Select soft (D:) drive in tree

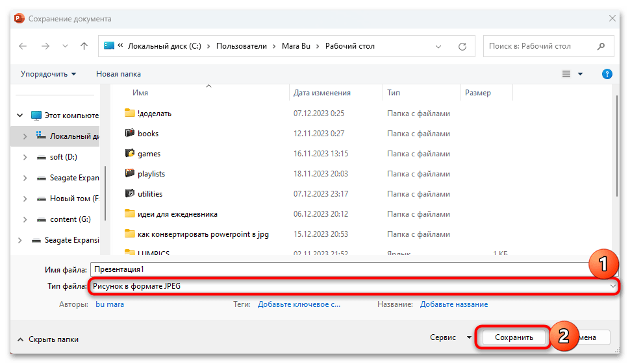(64, 157)
